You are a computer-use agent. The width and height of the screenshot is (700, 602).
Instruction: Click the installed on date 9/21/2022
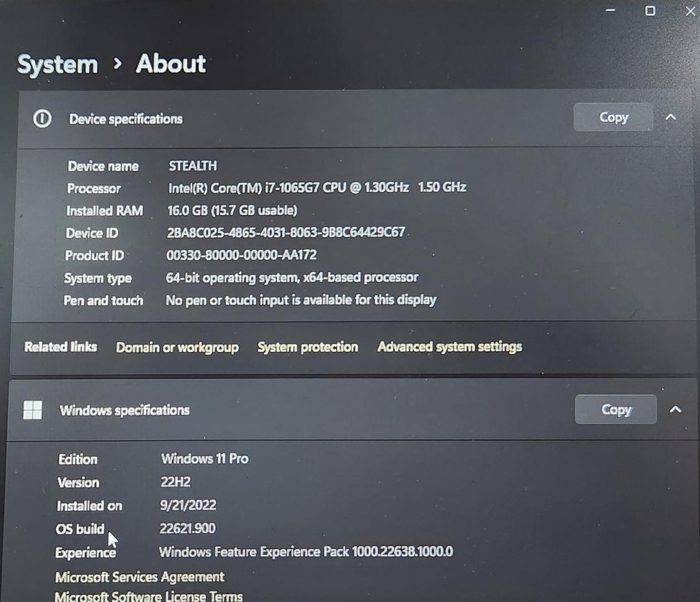click(x=188, y=505)
